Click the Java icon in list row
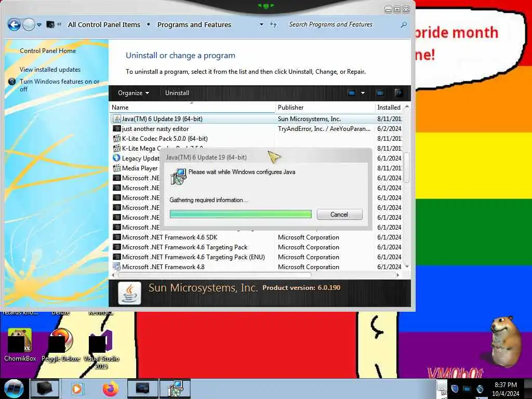The width and height of the screenshot is (532, 399). [116, 119]
